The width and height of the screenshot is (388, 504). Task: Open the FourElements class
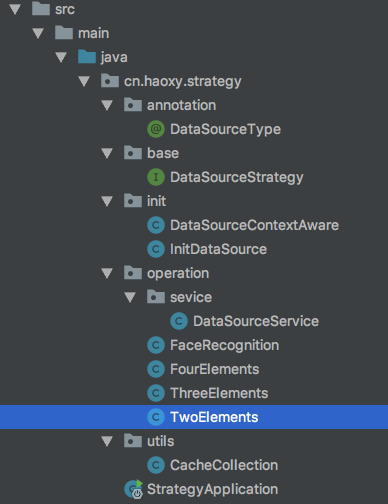(x=214, y=369)
